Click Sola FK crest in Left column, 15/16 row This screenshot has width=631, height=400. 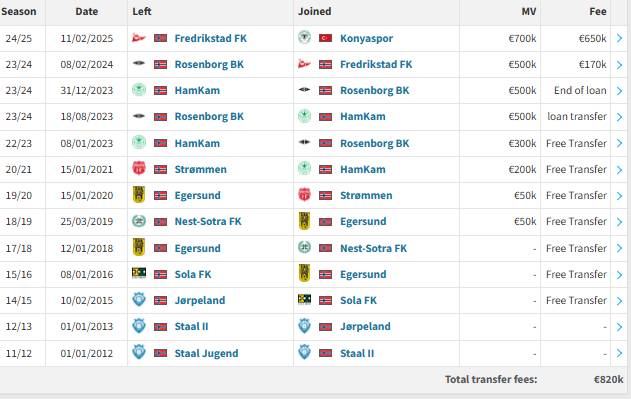point(139,274)
